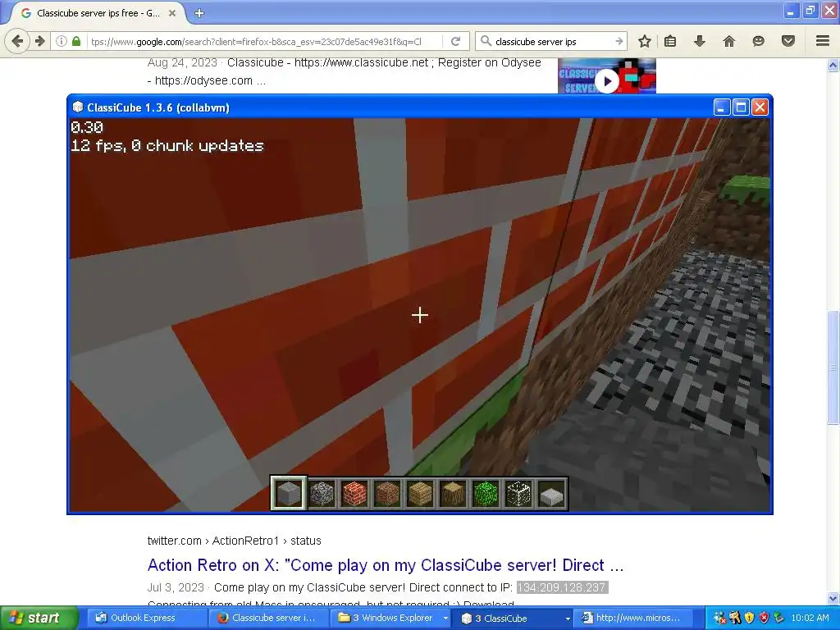The image size is (840, 630).
Task: Click the system clock showing 10:02 AM
Action: click(810, 619)
